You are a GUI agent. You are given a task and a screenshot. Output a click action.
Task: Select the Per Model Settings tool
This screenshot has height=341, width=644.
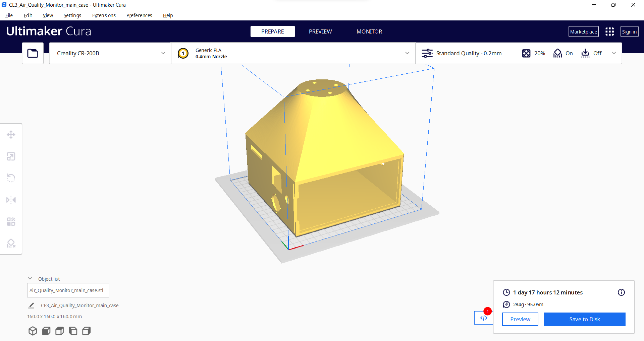pos(11,222)
